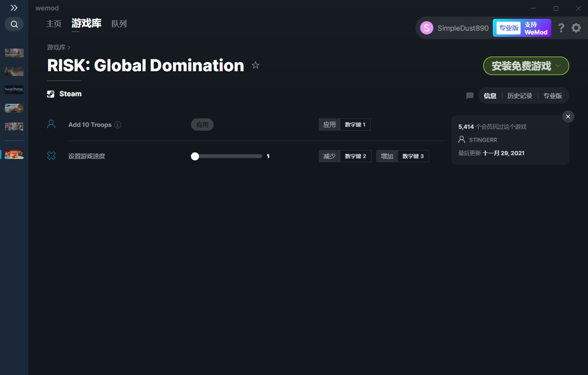Viewport: 588px width, 375px height.
Task: Click the info icon next to Add 10 Troops
Action: click(118, 125)
